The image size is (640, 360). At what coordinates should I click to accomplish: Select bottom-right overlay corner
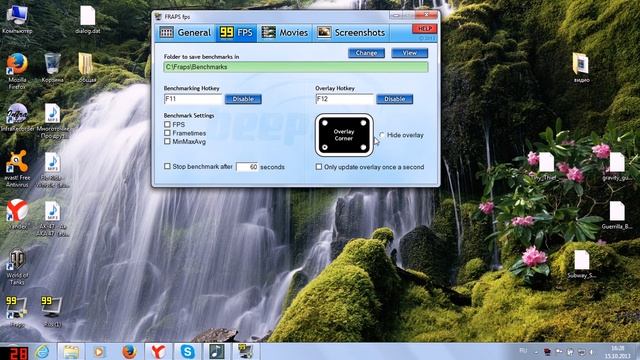tap(363, 147)
